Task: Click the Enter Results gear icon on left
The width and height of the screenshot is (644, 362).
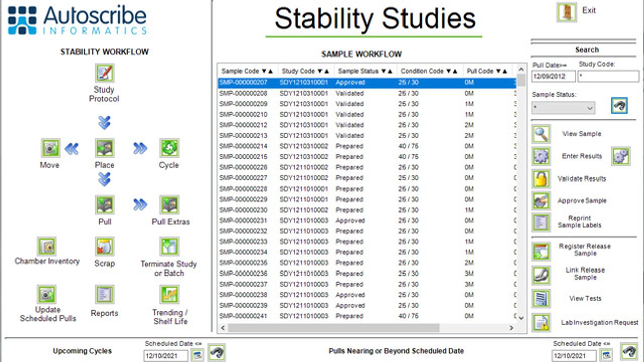Action: tap(541, 156)
